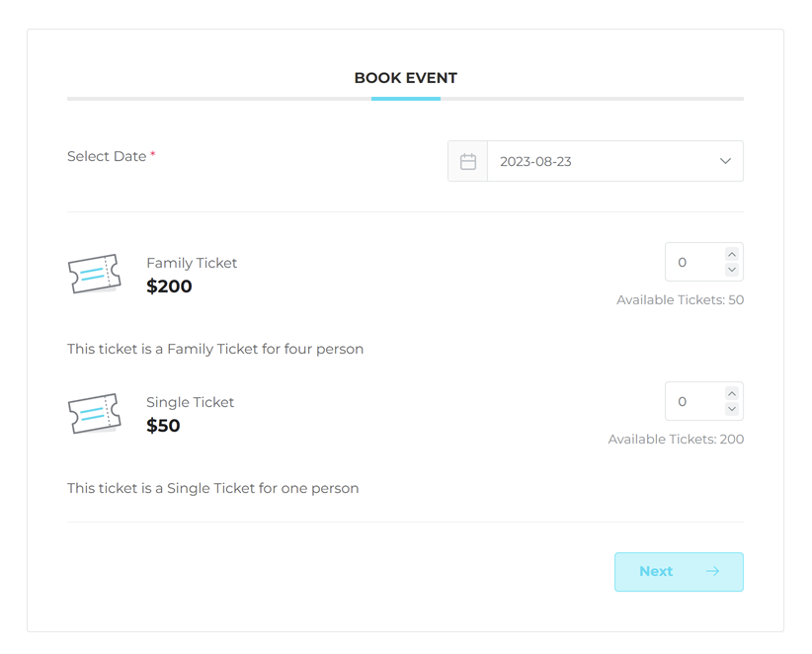Decrease Single Ticket quantity with down arrow
Viewport: 812px width, 654px height.
coord(732,409)
